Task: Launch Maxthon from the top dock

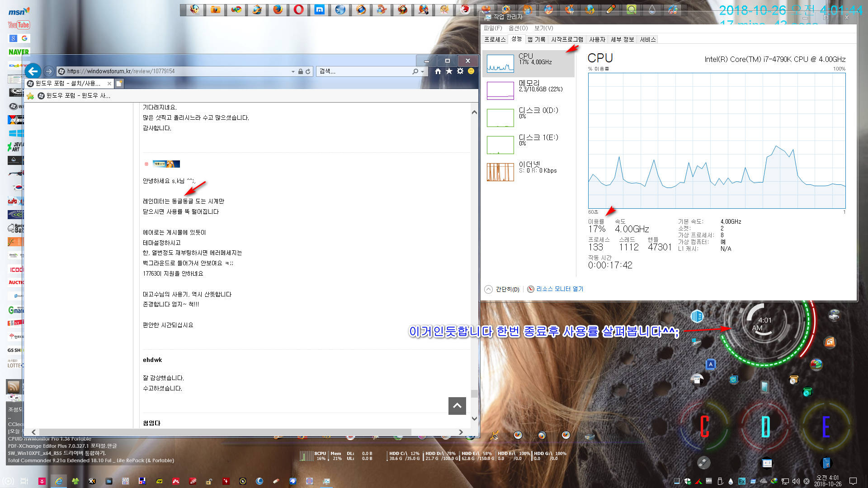Action: coord(320,9)
